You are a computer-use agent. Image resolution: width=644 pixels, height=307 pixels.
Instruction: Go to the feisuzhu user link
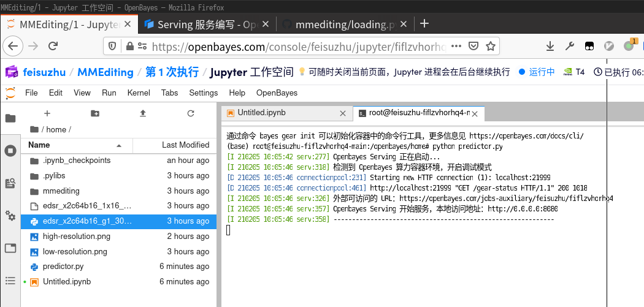pos(44,72)
